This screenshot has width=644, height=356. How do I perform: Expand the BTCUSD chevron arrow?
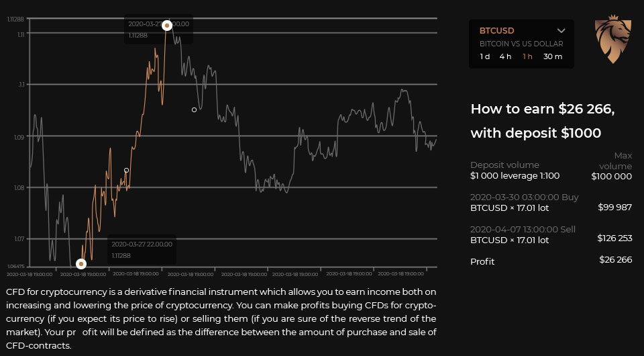[561, 30]
